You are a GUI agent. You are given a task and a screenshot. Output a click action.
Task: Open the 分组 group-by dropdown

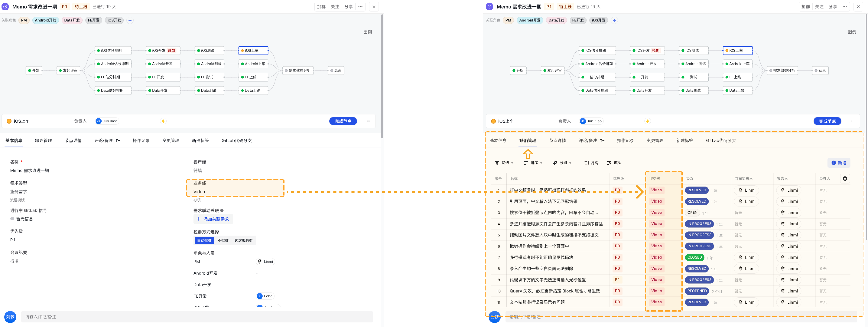pos(562,163)
